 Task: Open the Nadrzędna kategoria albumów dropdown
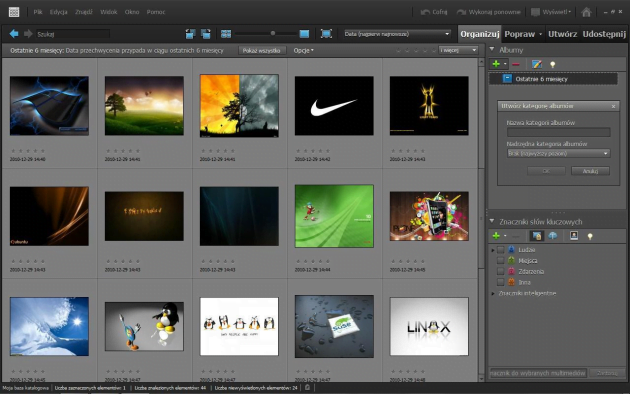(x=558, y=153)
